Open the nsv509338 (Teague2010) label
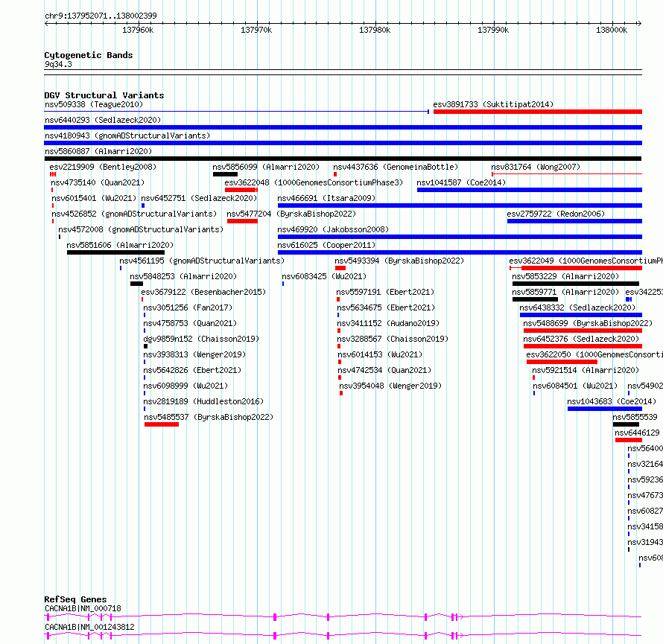Screen dimensions: 663x644 (94, 104)
